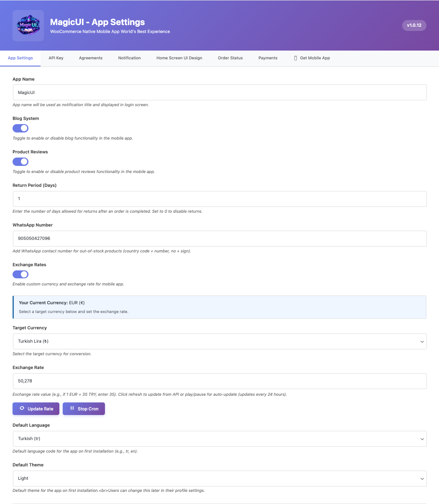
Task: Click the pause icon on Stop Cron
Action: pyautogui.click(x=72, y=408)
